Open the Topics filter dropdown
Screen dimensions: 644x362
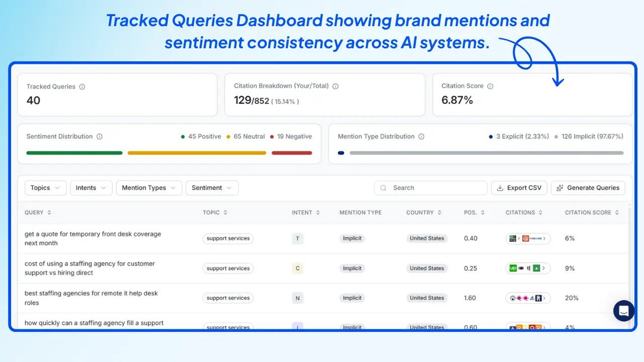(45, 188)
